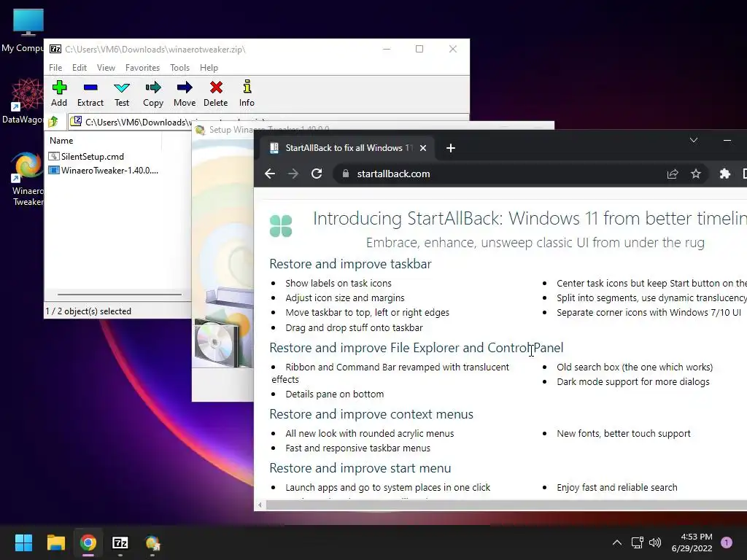
Task: Open a new tab in Chrome
Action: click(451, 148)
